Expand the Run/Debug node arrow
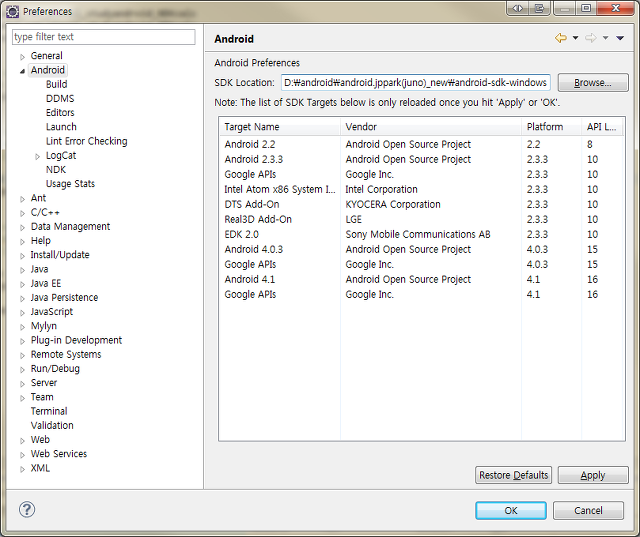640x537 pixels. [x=22, y=370]
